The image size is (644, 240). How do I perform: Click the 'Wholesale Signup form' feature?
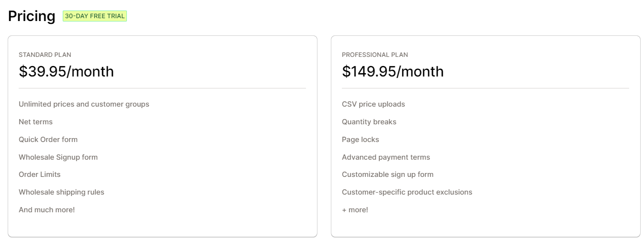[58, 157]
